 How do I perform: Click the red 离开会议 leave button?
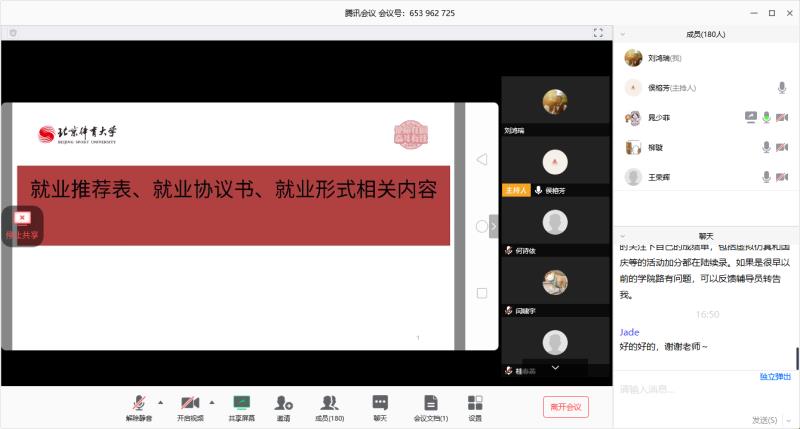point(565,406)
